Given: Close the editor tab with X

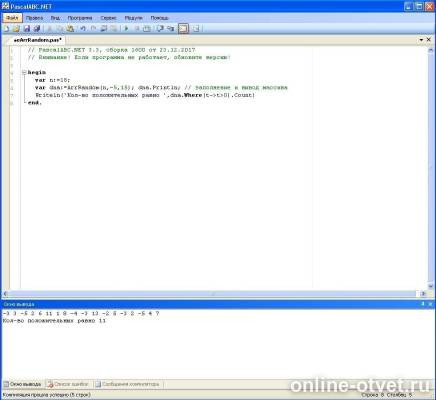Looking at the screenshot, I should pos(429,40).
